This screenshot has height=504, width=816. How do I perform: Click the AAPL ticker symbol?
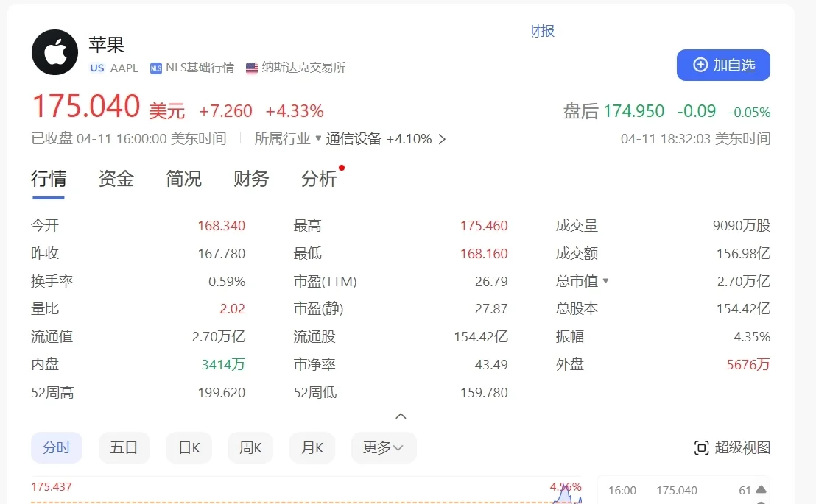[x=124, y=68]
